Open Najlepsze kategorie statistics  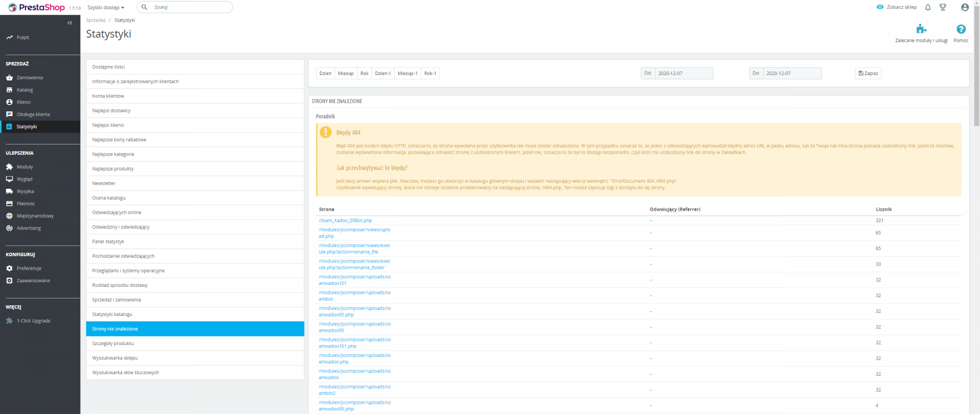click(x=195, y=154)
